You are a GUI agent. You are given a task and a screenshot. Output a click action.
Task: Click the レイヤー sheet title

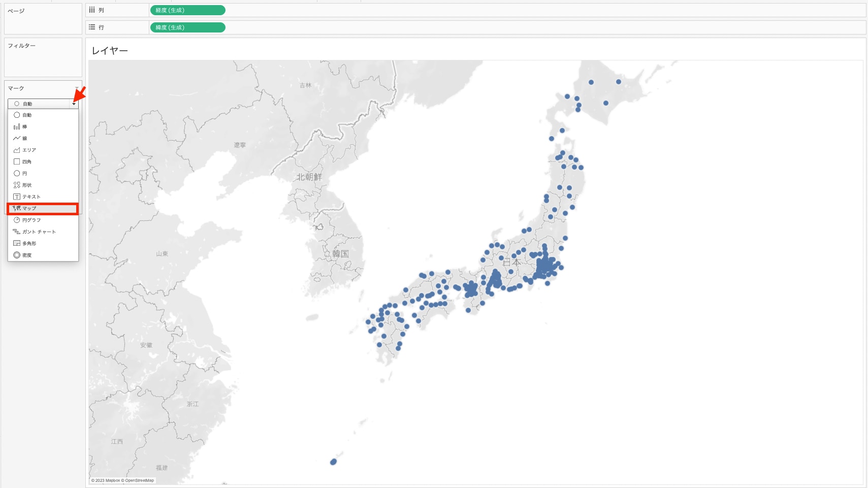(x=110, y=51)
